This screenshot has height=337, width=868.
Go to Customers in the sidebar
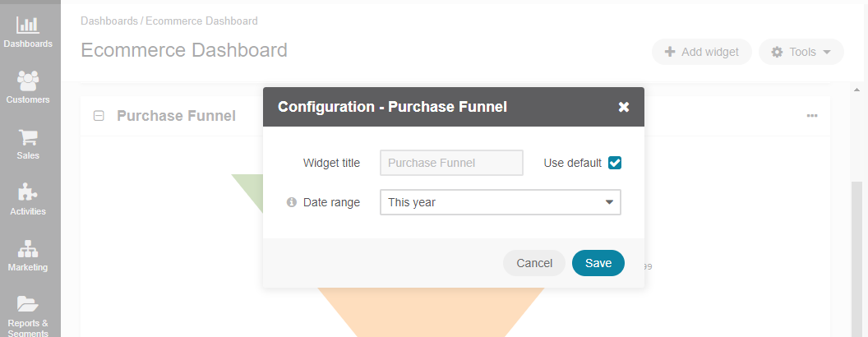(28, 81)
